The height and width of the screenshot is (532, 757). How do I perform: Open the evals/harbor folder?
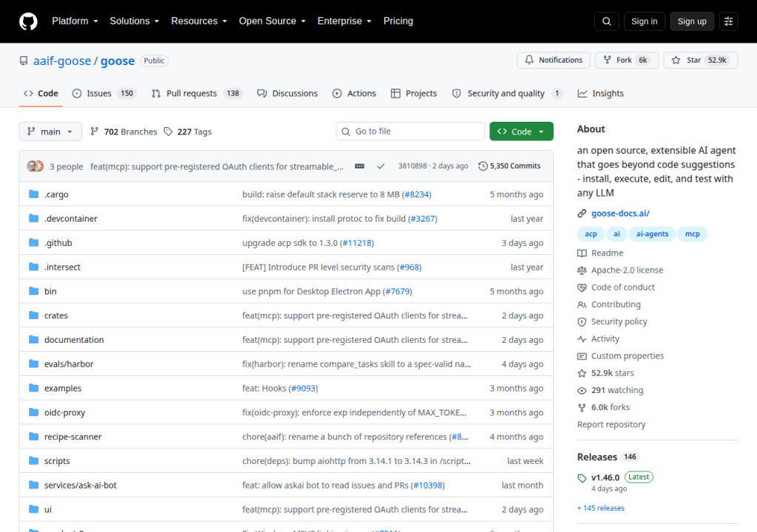[69, 364]
